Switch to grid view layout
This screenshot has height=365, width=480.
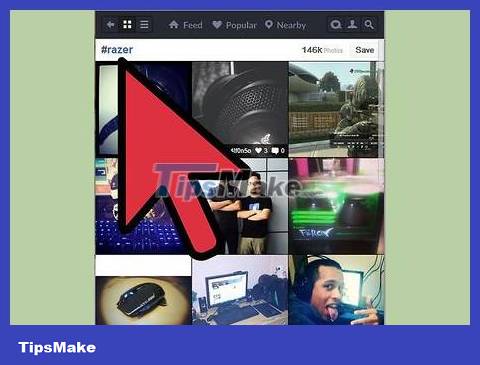pyautogui.click(x=127, y=25)
